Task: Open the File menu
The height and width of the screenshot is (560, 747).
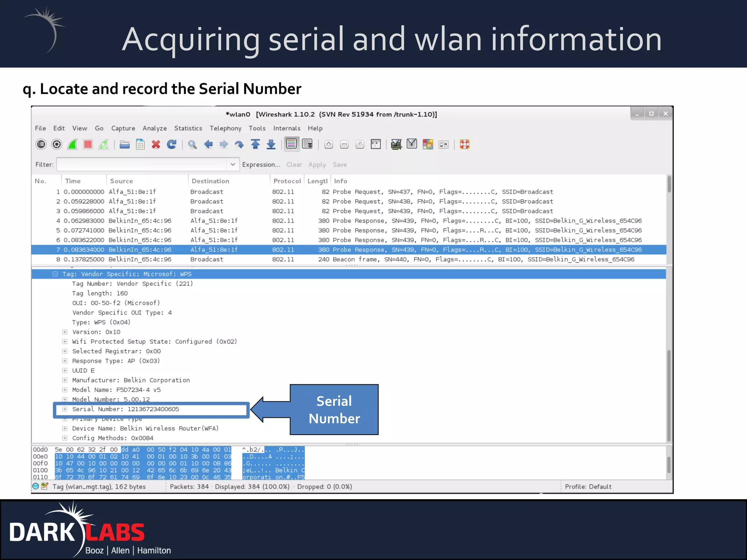Action: [x=40, y=128]
